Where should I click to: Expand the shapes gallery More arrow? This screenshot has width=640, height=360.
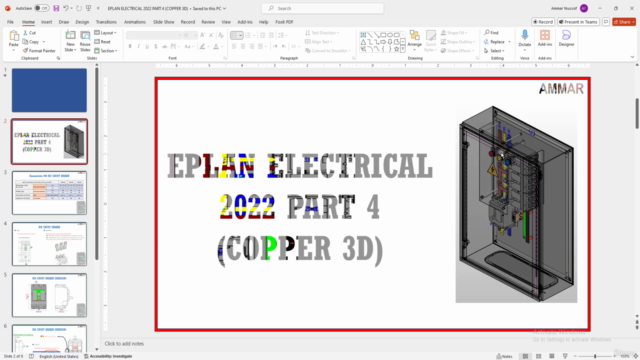[403, 49]
